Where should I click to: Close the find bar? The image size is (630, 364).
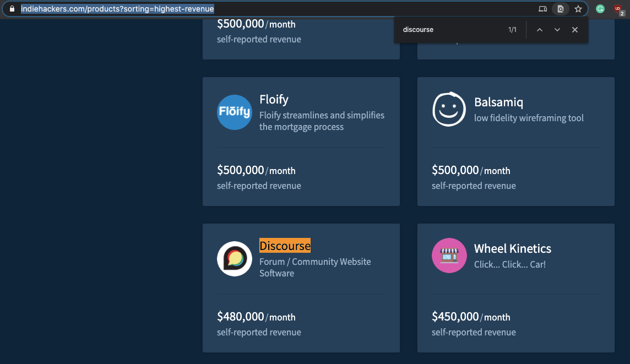(x=575, y=30)
